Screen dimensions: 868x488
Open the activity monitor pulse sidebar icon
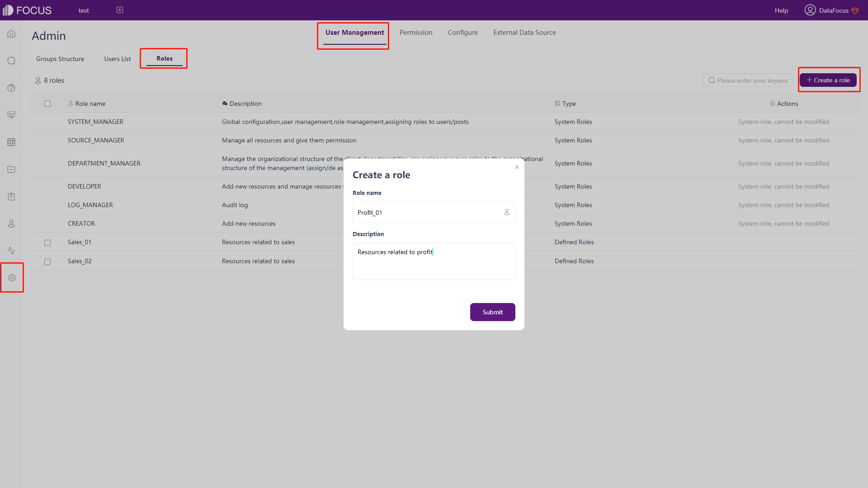[x=11, y=251]
